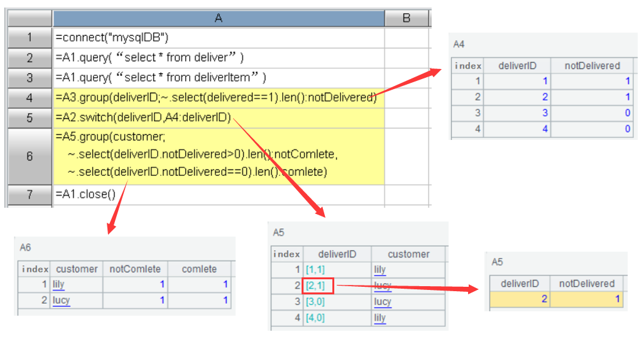644x337 pixels.
Task: Click the "select * from deliverItem" query cell
Action: click(x=218, y=77)
